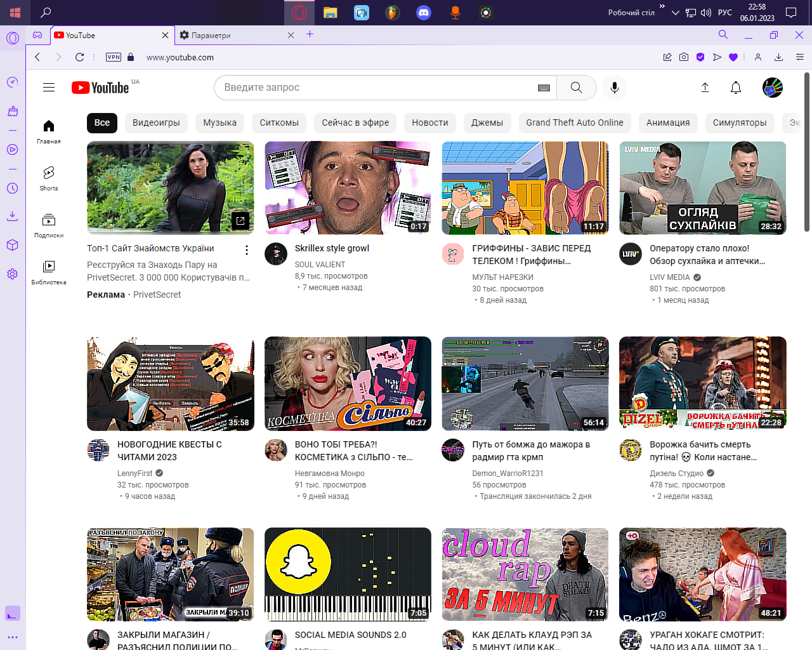812x650 pixels.
Task: Click the cloud rap за 5 минут thumbnail
Action: tap(525, 574)
